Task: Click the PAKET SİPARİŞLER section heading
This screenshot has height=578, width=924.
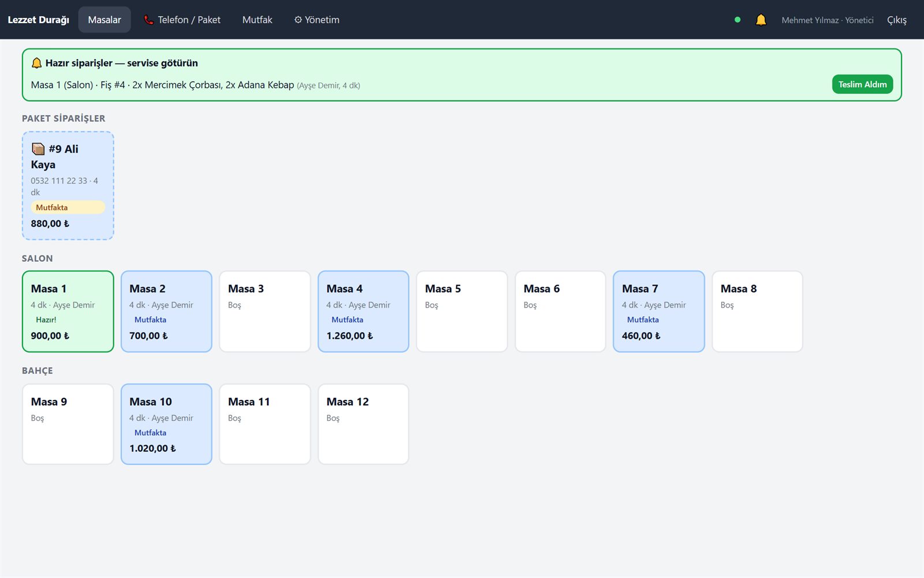Action: (64, 118)
